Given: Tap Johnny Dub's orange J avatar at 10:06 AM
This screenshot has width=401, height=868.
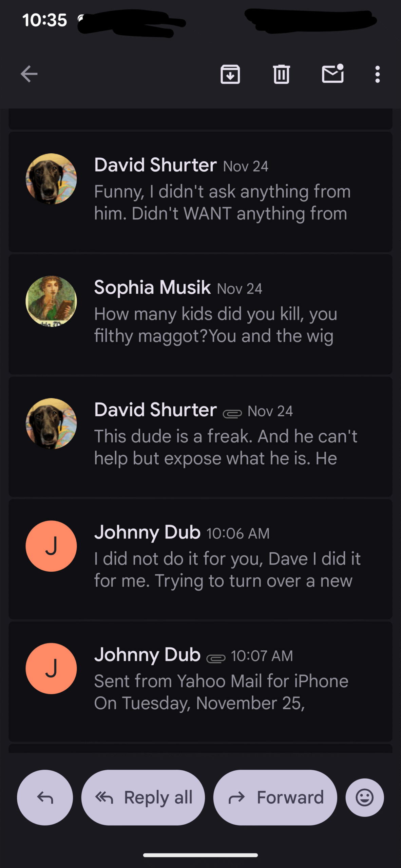Looking at the screenshot, I should click(x=51, y=546).
